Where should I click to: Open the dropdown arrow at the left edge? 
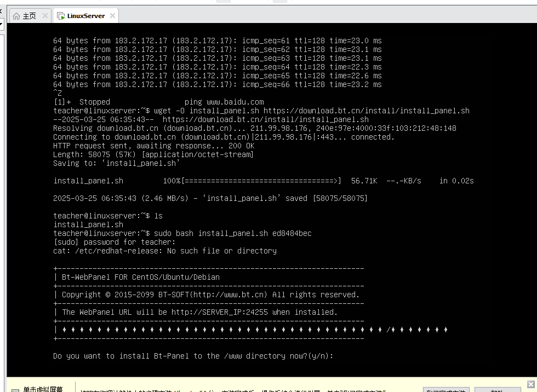click(1, 25)
